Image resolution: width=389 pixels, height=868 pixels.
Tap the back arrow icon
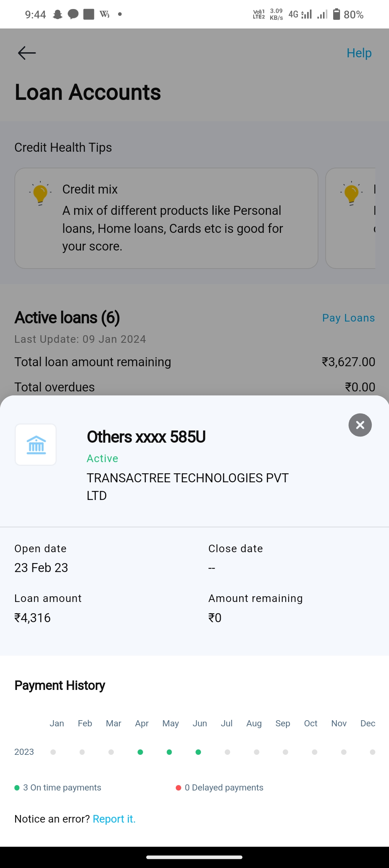[27, 53]
